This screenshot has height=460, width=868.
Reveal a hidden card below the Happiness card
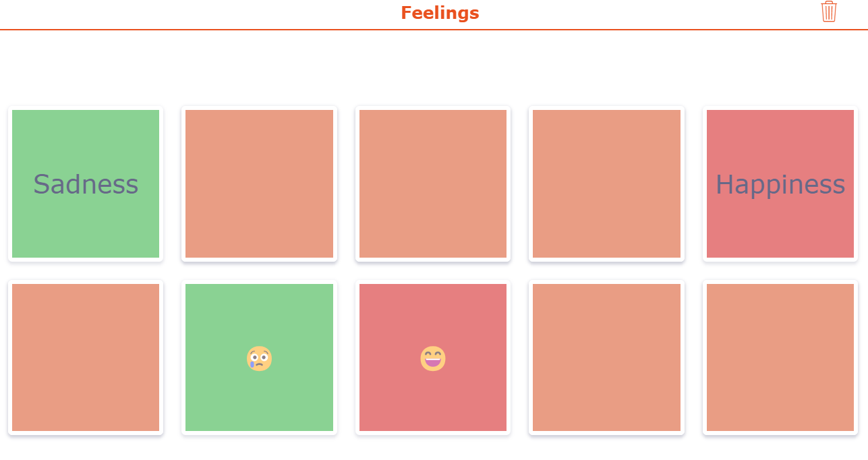tap(780, 357)
